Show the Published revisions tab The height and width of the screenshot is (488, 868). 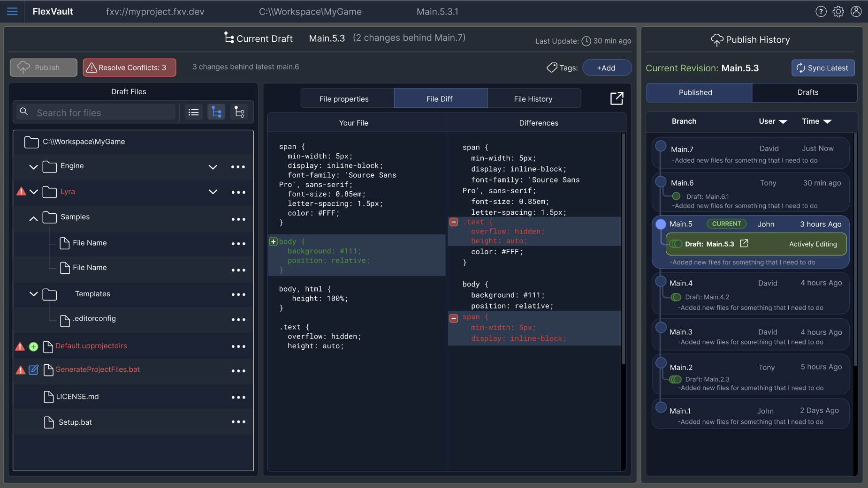tap(699, 93)
